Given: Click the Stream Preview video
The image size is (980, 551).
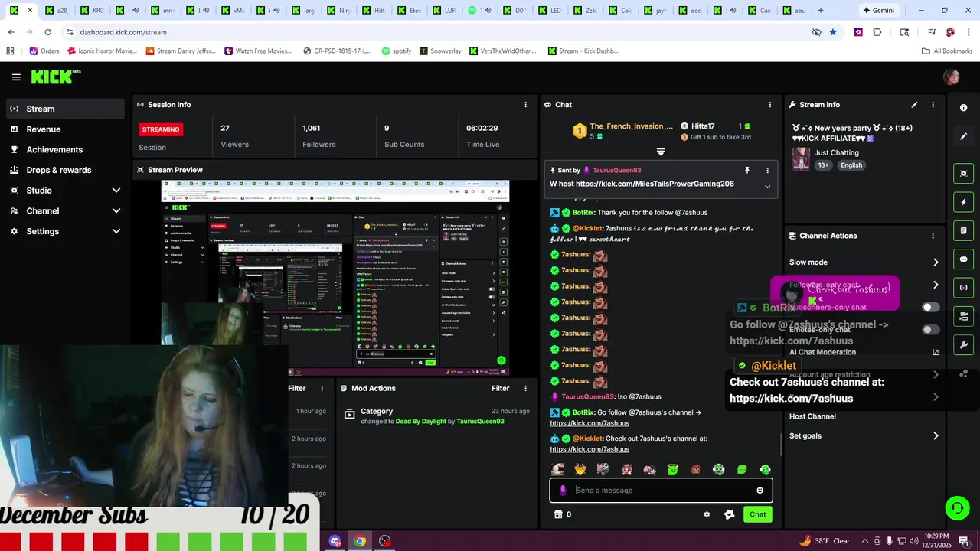Looking at the screenshot, I should pos(335,278).
